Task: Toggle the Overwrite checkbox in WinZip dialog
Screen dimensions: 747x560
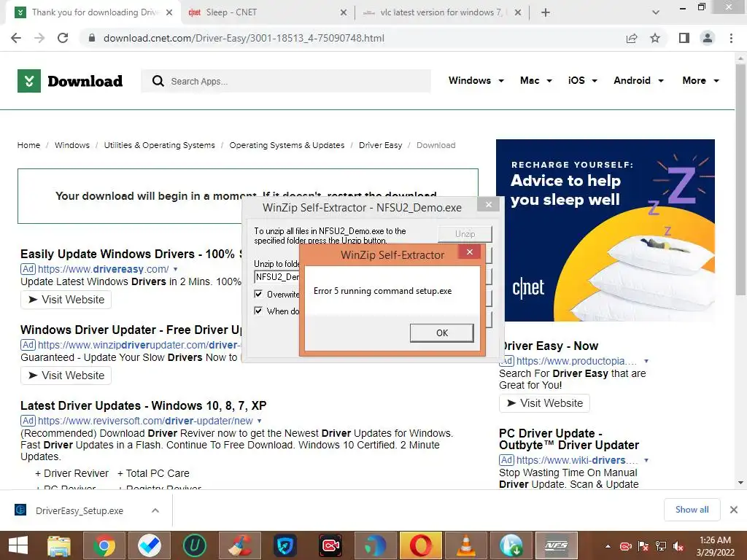Action: click(258, 294)
